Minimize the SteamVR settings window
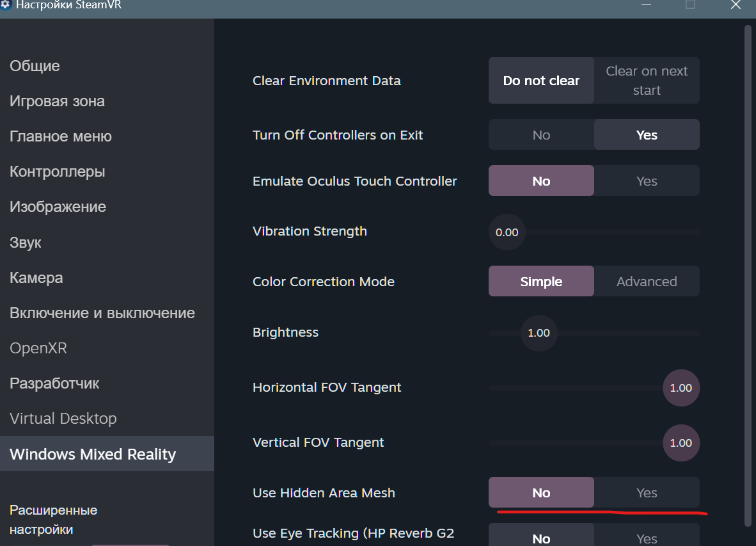 646,5
